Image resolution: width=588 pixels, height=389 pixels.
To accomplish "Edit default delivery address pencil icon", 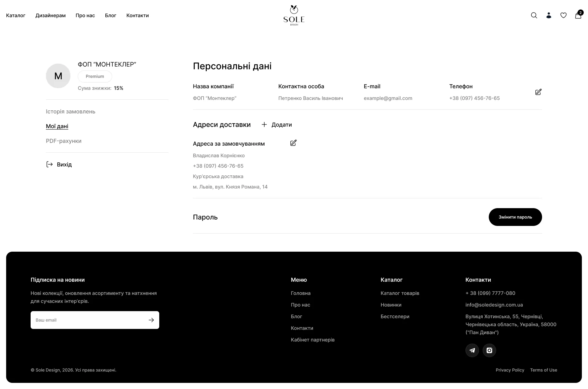I will tap(293, 143).
